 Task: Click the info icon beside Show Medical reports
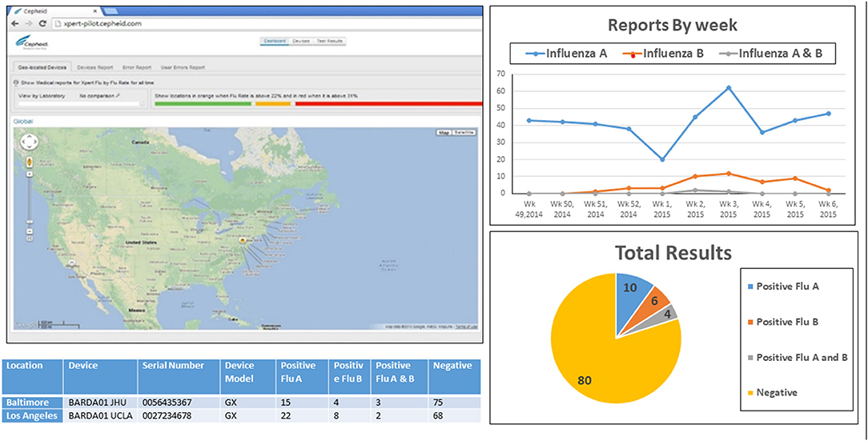15,82
